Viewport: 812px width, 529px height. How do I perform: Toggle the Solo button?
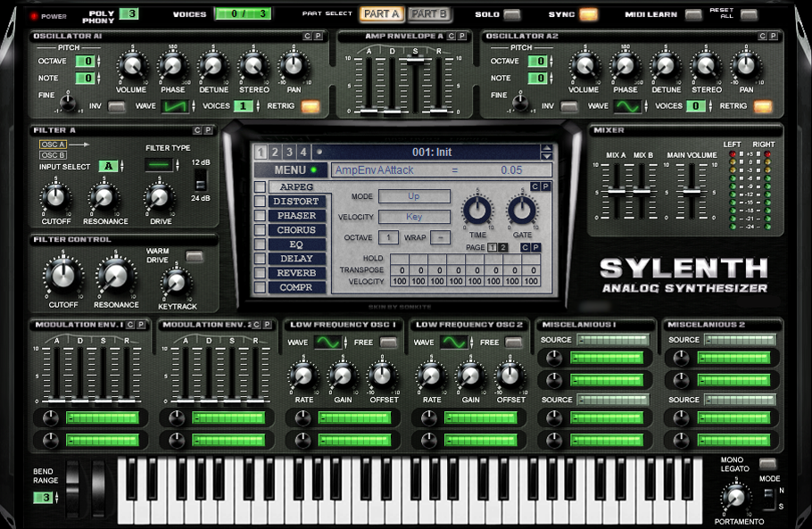pos(511,14)
